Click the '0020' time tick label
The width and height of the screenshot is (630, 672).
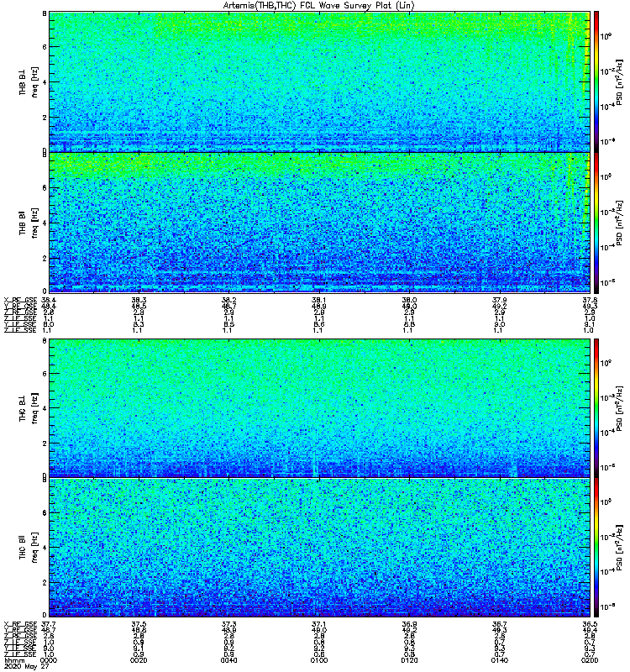tap(139, 660)
